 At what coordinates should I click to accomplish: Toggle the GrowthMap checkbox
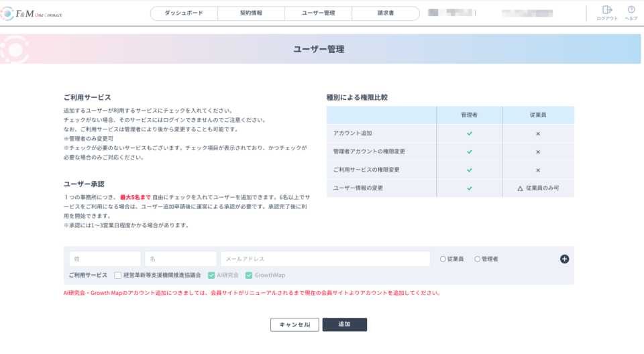point(249,275)
